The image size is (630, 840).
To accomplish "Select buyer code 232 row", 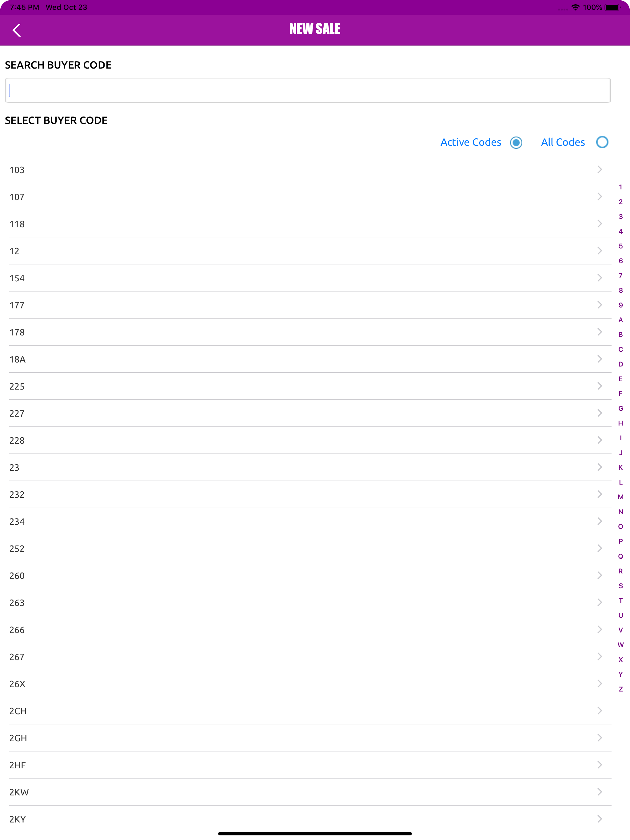I will pos(310,494).
